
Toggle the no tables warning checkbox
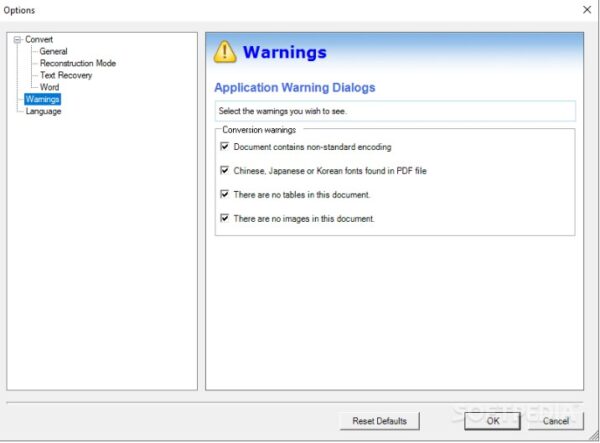(x=225, y=194)
